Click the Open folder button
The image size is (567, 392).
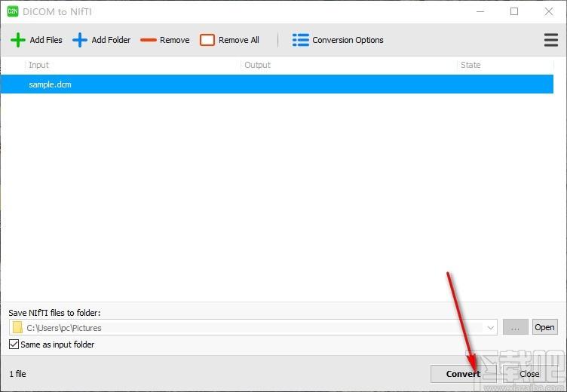544,327
